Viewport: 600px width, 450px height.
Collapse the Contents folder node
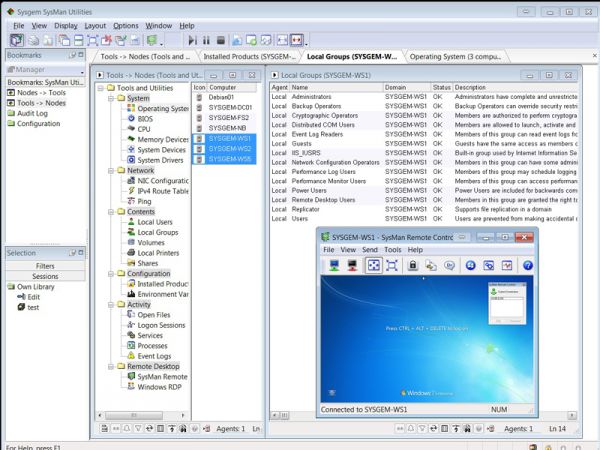[x=111, y=212]
